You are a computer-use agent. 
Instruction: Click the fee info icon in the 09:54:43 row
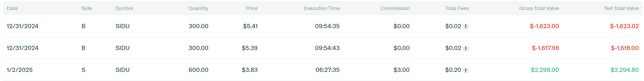(x=465, y=48)
